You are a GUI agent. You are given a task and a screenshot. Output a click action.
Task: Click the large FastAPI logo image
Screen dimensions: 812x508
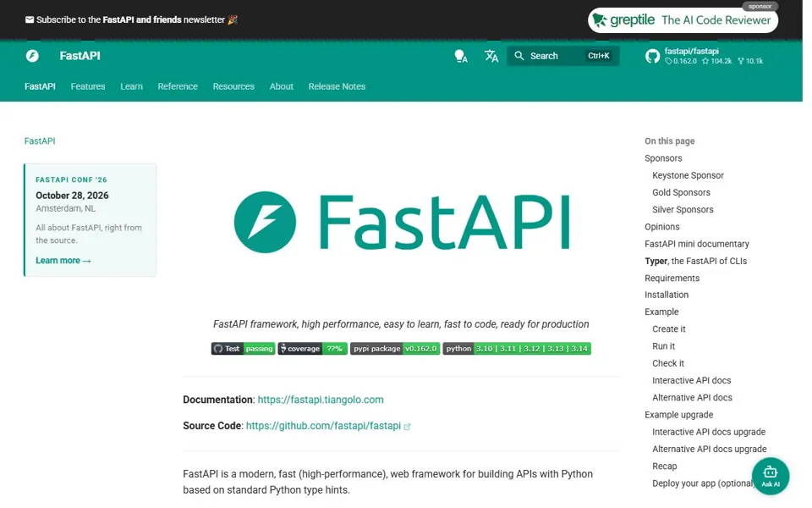[402, 222]
